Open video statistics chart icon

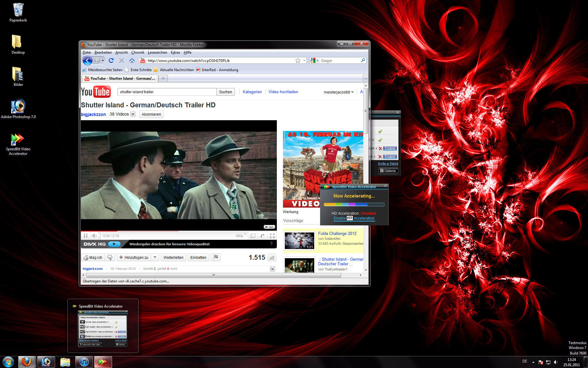(272, 257)
